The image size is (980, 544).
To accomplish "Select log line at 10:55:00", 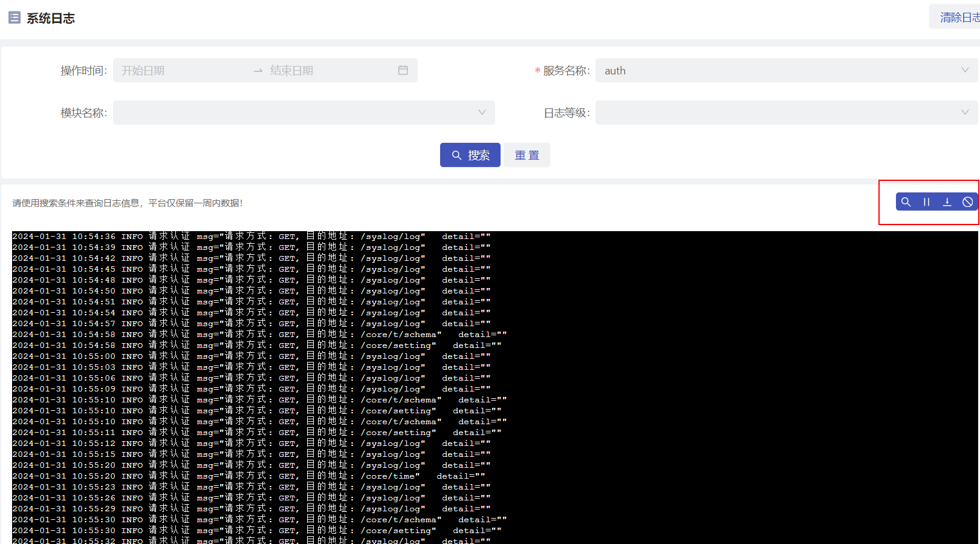I will click(x=251, y=356).
